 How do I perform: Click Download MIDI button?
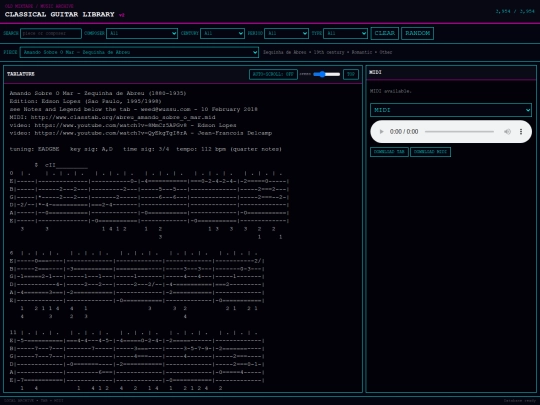click(430, 152)
